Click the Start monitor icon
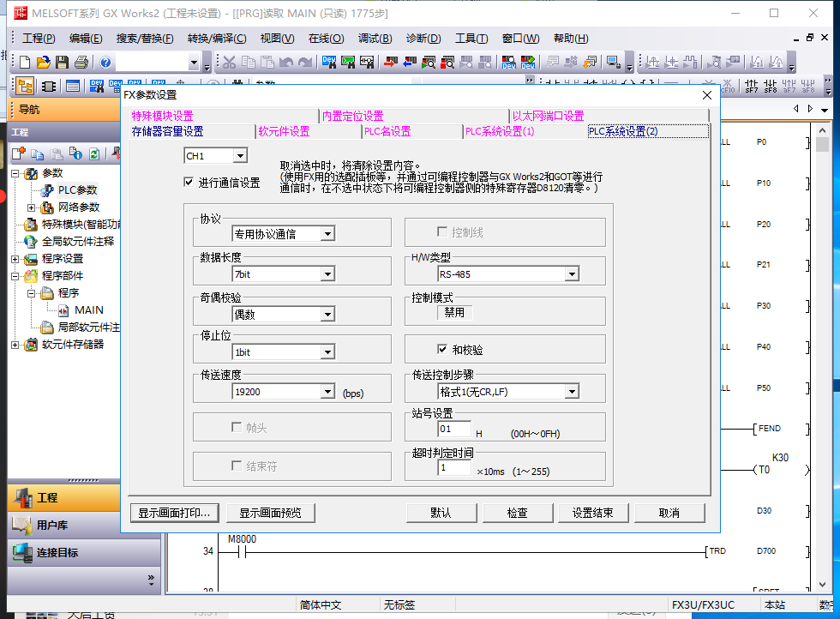The image size is (840, 619). (429, 63)
